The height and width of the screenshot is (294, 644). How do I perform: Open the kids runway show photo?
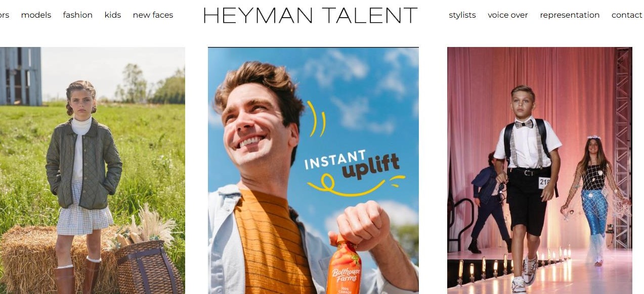tap(539, 170)
